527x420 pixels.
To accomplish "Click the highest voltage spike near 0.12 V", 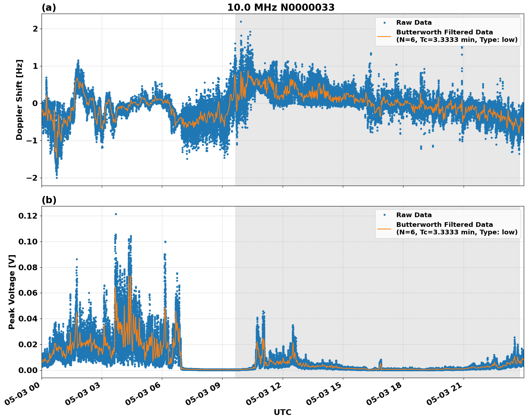I will point(116,214).
